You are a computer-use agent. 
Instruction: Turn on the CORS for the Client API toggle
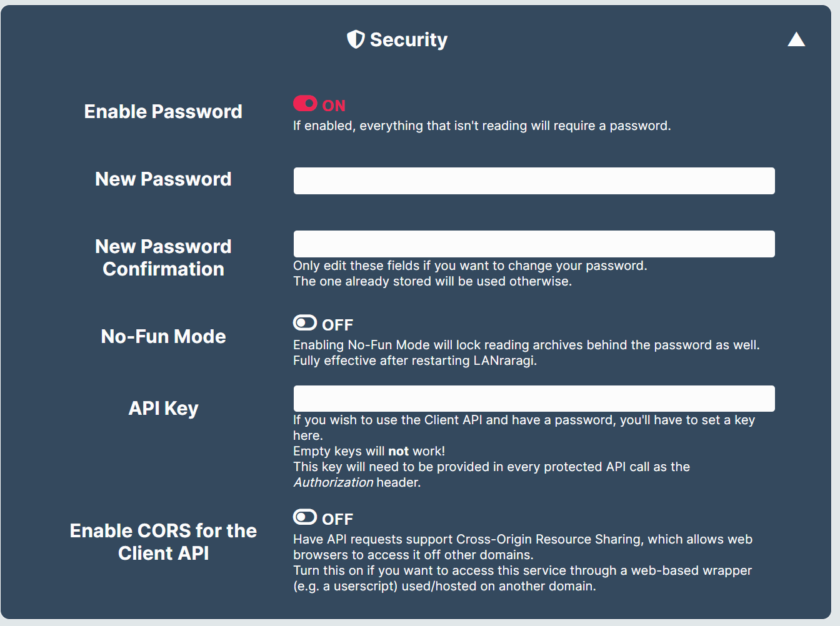click(x=305, y=517)
